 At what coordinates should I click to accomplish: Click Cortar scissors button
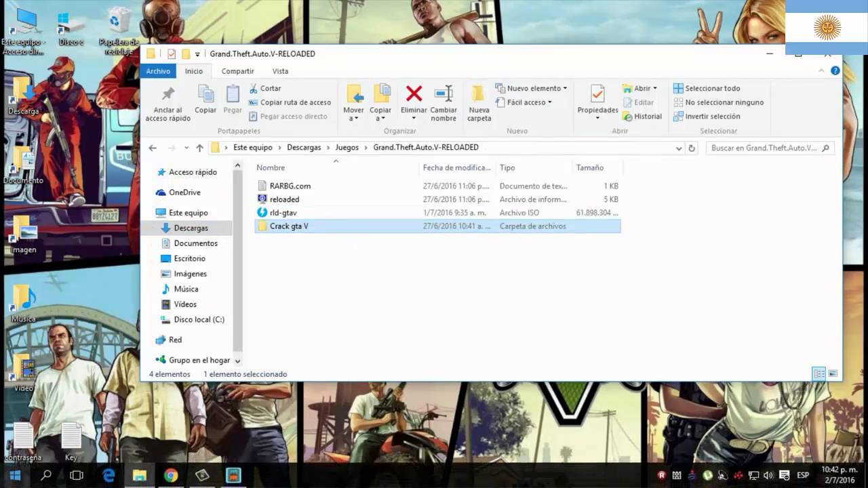point(264,88)
